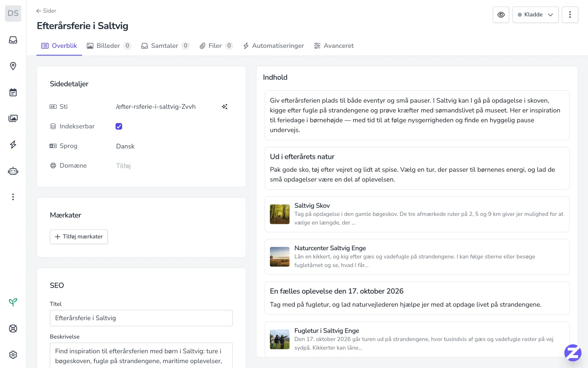Switch to the Overblik tab
Image resolution: width=588 pixels, height=368 pixels.
point(59,46)
